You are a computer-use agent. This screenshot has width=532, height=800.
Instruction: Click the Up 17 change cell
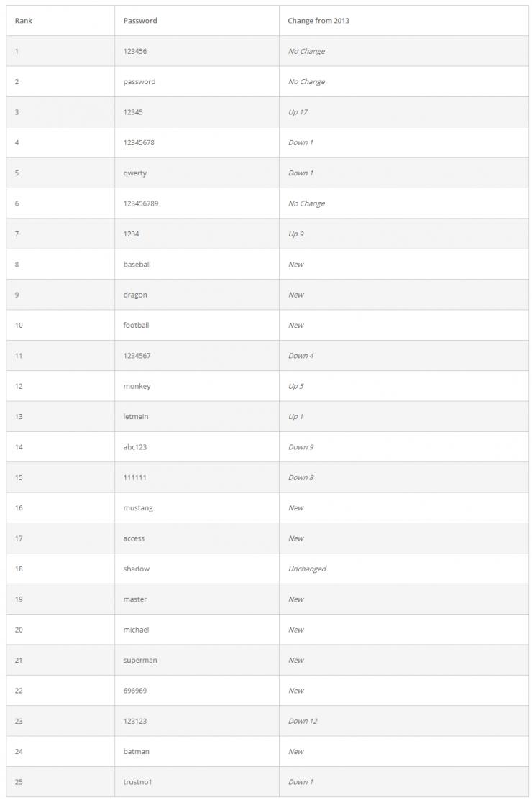(x=298, y=112)
